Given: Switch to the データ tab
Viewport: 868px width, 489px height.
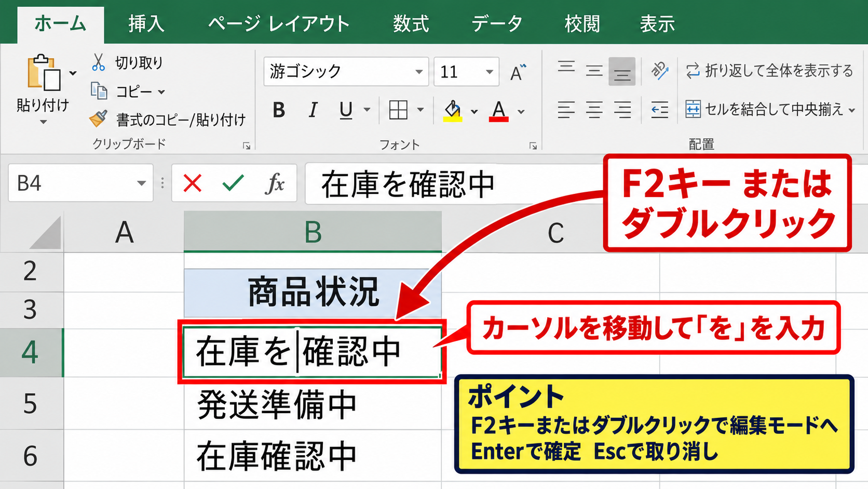Looking at the screenshot, I should click(x=497, y=24).
